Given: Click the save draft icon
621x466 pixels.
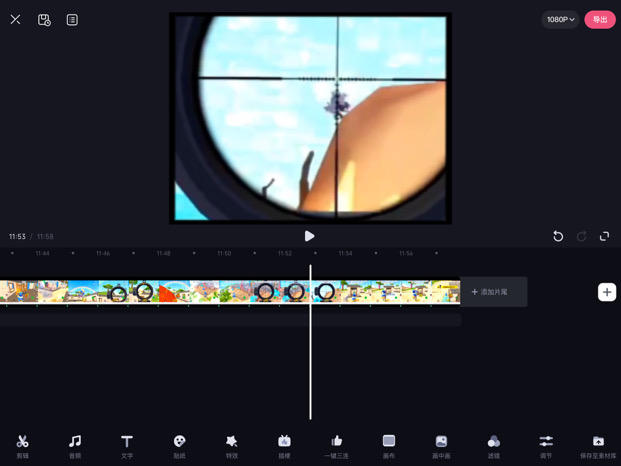Looking at the screenshot, I should pyautogui.click(x=44, y=20).
